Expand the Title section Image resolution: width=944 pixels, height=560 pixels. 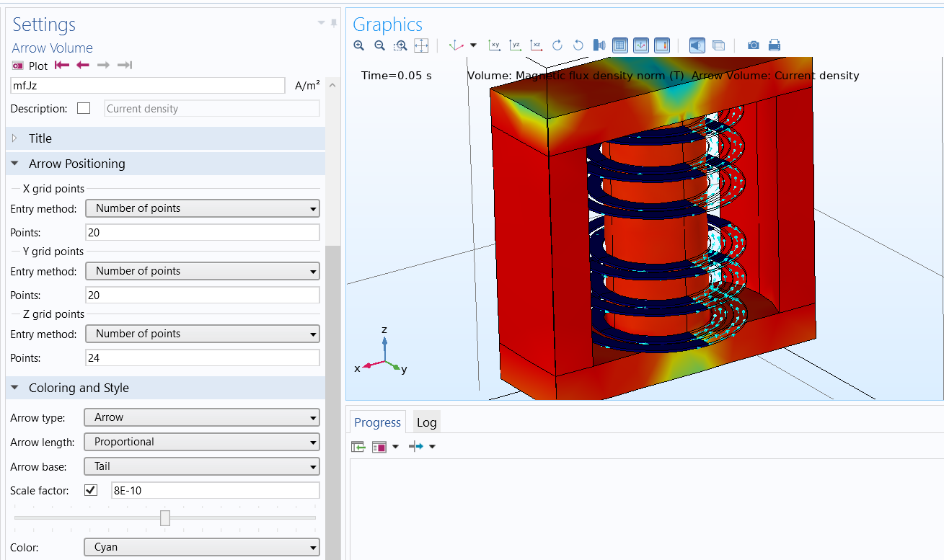click(15, 138)
